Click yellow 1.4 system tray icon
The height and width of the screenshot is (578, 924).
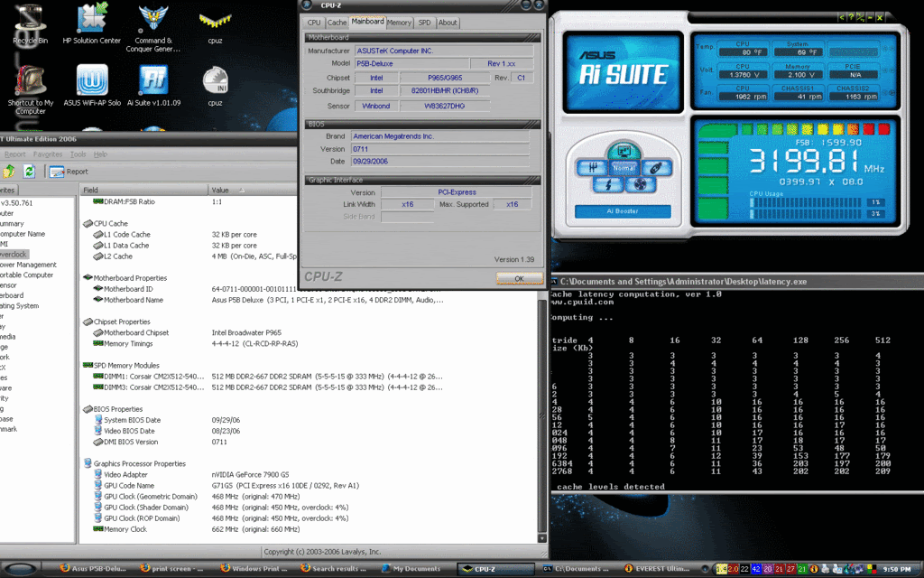pos(721,569)
